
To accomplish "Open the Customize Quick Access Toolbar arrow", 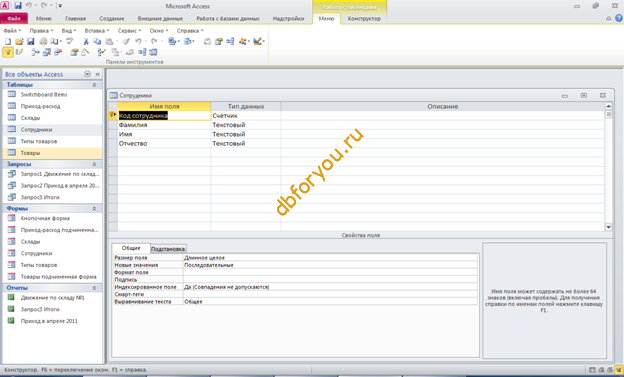I will pos(60,6).
